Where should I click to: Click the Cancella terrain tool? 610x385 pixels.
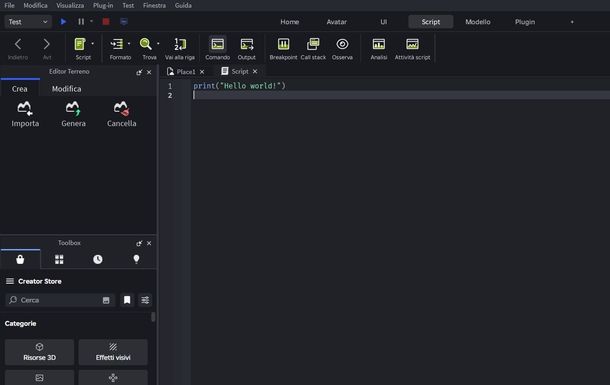pyautogui.click(x=122, y=114)
